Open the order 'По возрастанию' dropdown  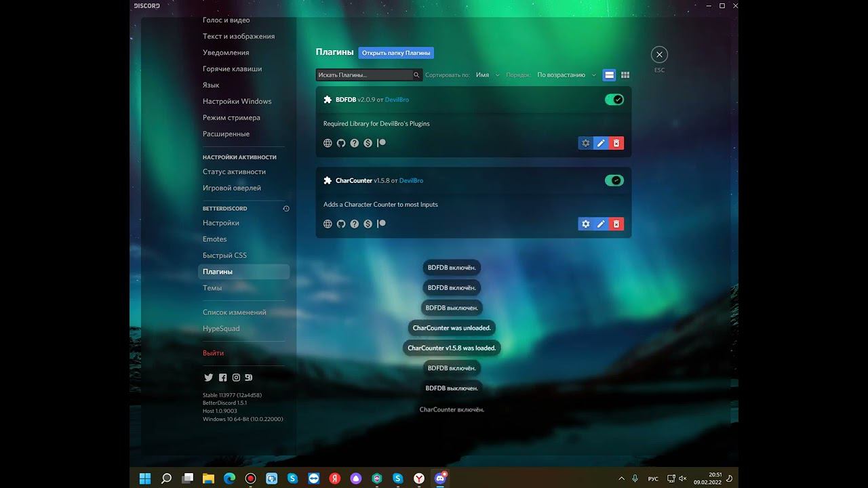(x=567, y=75)
